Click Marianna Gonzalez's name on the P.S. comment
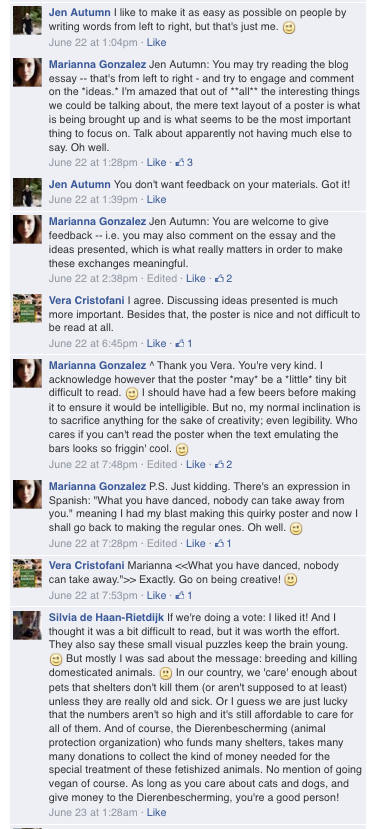 (x=97, y=486)
